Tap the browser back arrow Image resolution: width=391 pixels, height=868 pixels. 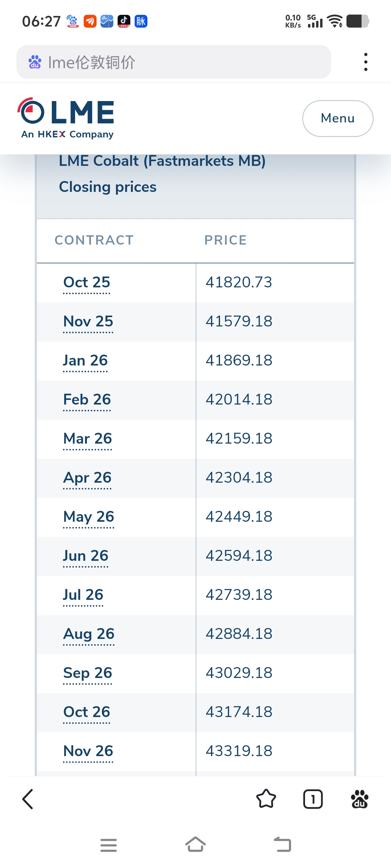28,799
